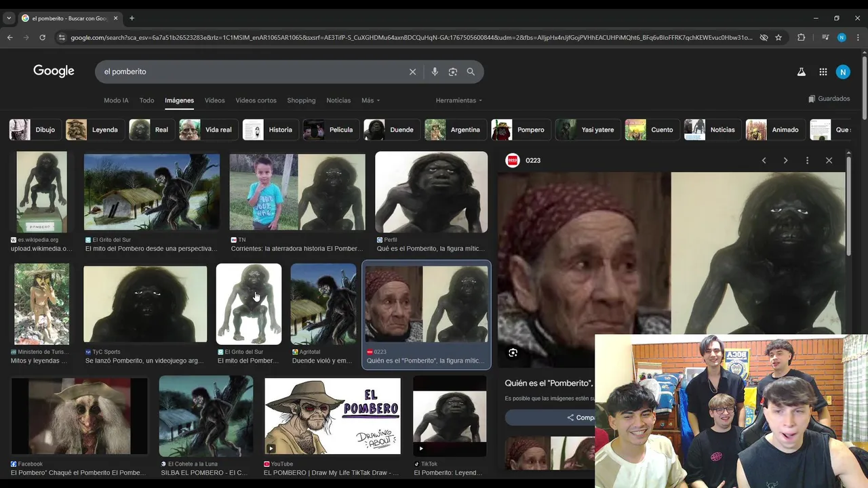Search inside image with the Lens icon on preview

[513, 352]
